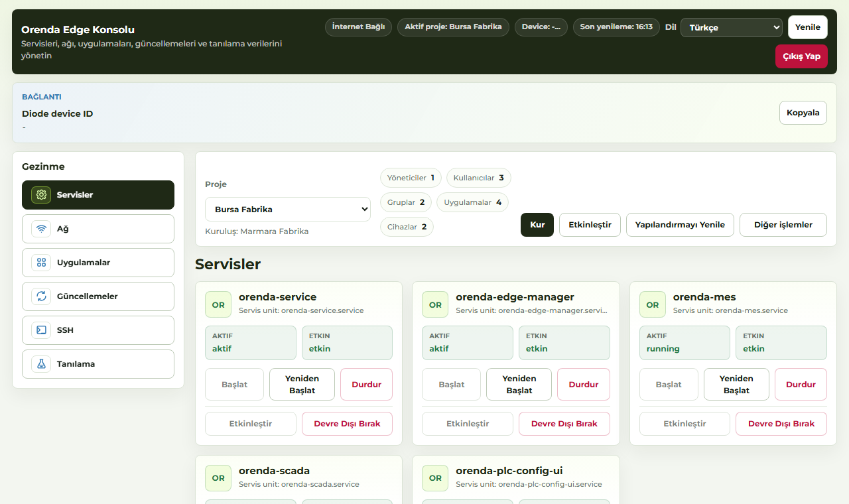
Task: Click Yapılandırmayı Yenile button
Action: pos(680,225)
